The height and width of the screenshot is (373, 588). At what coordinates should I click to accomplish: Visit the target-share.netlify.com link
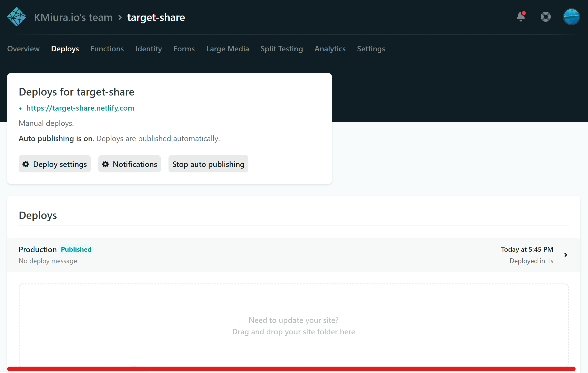coord(80,108)
